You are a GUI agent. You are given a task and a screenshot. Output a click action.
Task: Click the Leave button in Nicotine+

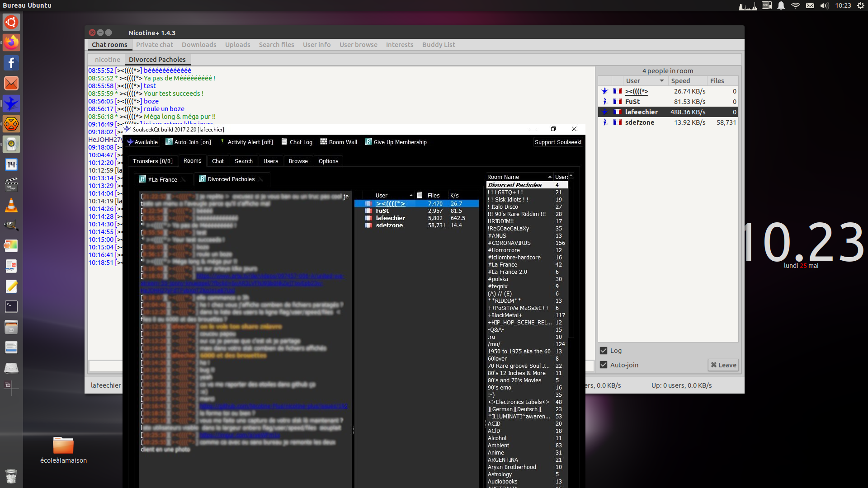click(x=723, y=365)
